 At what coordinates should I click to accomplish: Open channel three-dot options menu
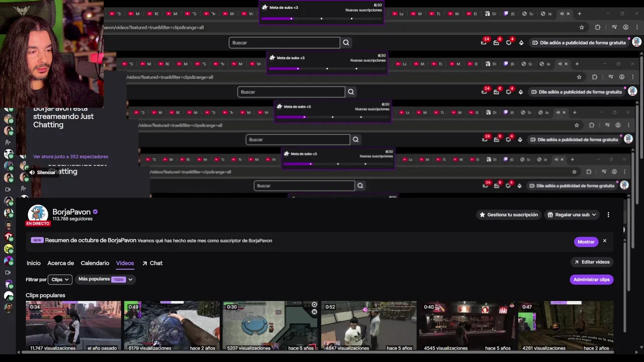(608, 215)
